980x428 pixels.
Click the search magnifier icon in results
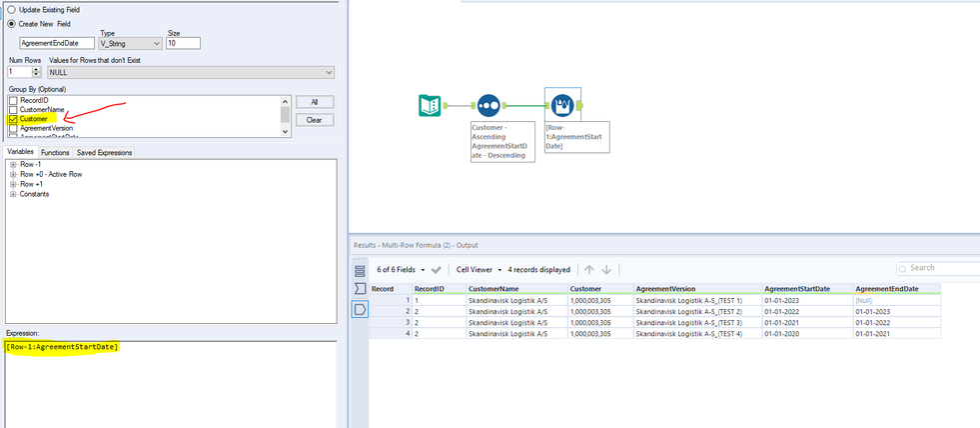902,268
